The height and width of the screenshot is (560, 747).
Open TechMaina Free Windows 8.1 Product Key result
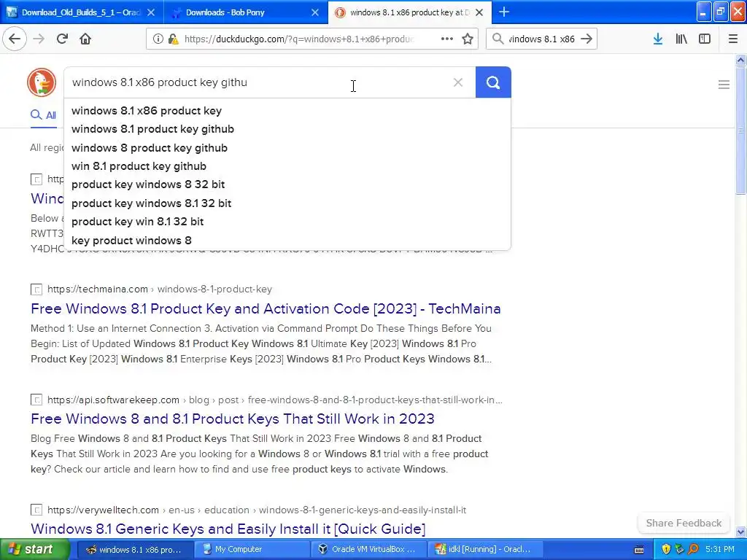click(266, 308)
